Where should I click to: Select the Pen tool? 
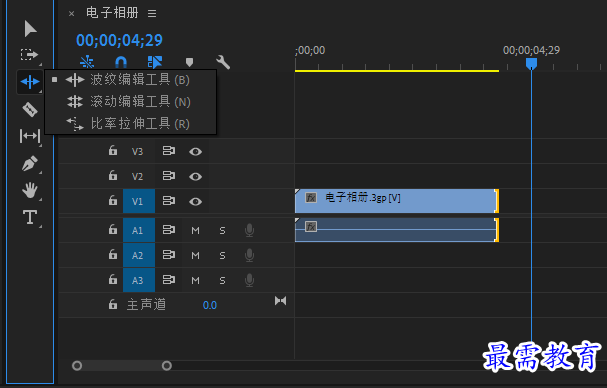(30, 163)
